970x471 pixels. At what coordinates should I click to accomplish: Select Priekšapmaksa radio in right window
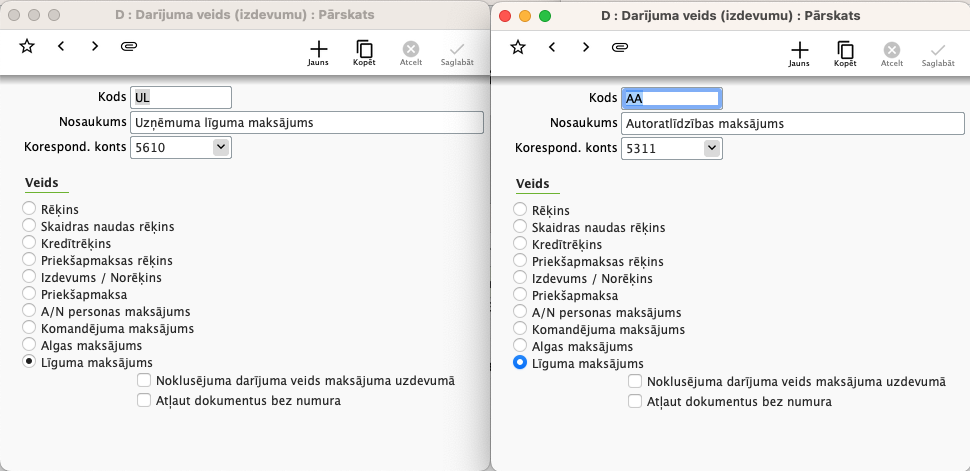tap(520, 294)
